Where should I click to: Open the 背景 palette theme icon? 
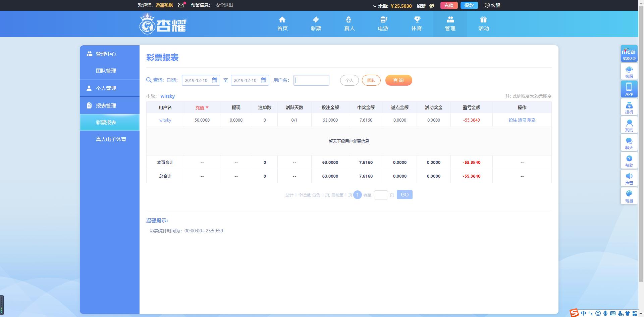click(x=629, y=196)
